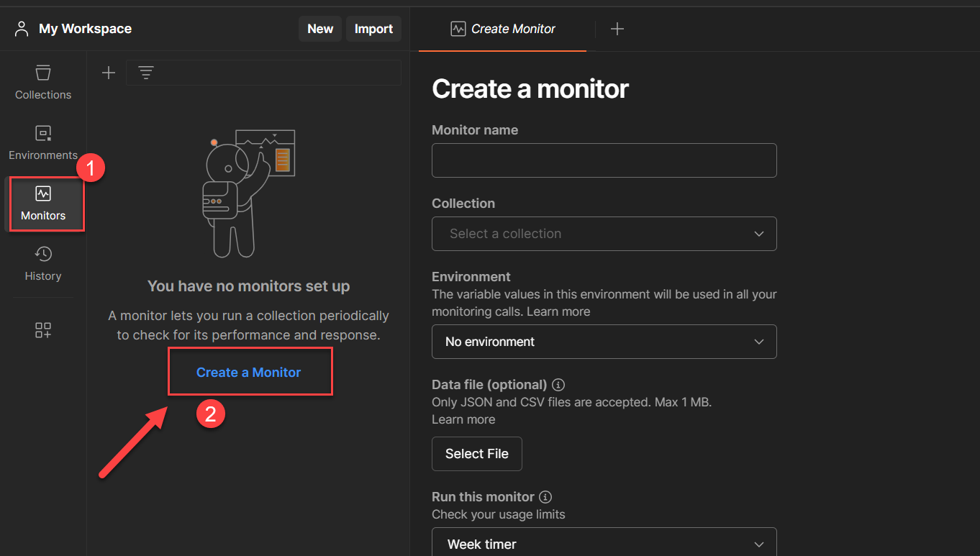Click the plus icon to add a monitor

tap(108, 72)
